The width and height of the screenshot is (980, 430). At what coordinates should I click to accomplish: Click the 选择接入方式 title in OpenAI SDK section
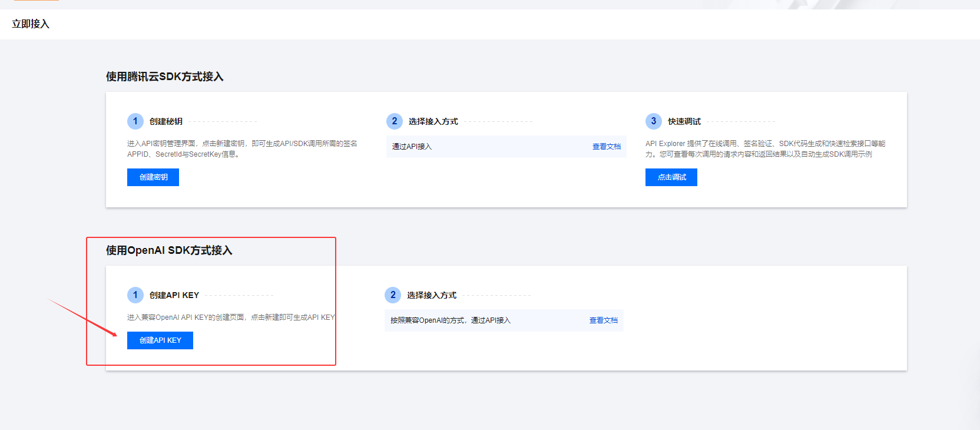(432, 295)
